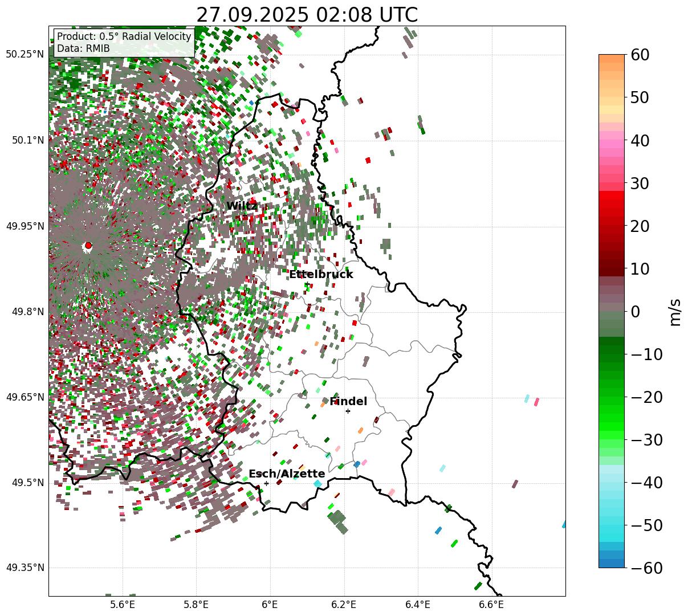Image resolution: width=688 pixels, height=616 pixels.
Task: Click the colorbar label 40
Action: click(x=639, y=140)
